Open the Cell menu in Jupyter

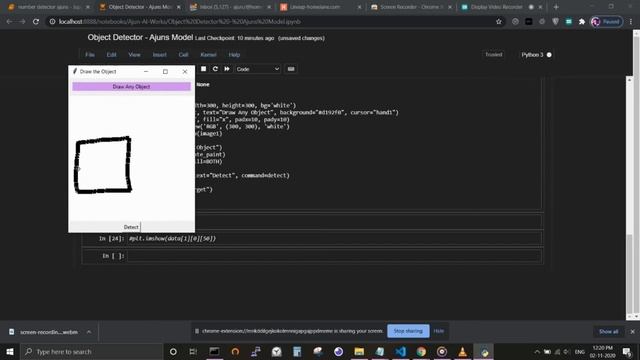[183, 55]
